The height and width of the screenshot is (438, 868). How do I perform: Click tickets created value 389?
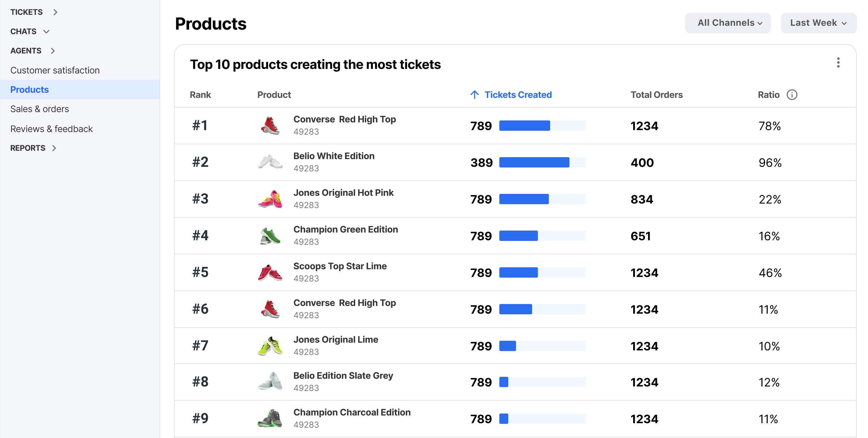(x=482, y=163)
